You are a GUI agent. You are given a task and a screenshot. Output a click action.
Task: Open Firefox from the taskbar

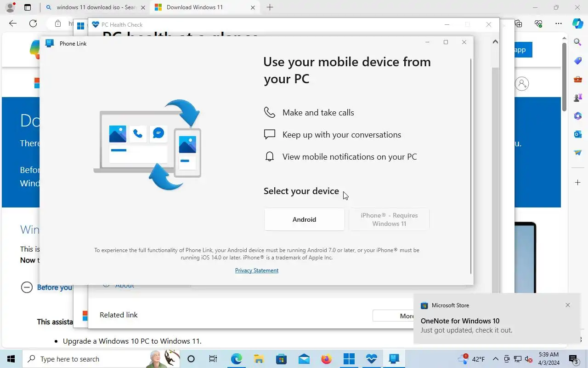[326, 359]
